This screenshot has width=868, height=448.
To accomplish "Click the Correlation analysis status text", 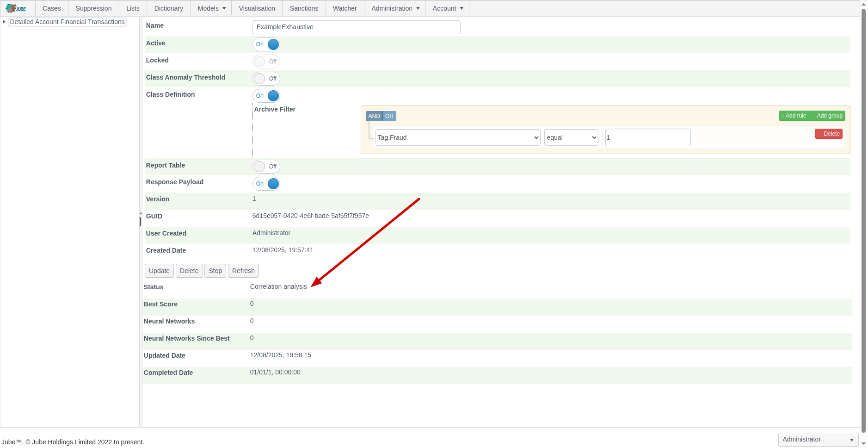I will (278, 286).
